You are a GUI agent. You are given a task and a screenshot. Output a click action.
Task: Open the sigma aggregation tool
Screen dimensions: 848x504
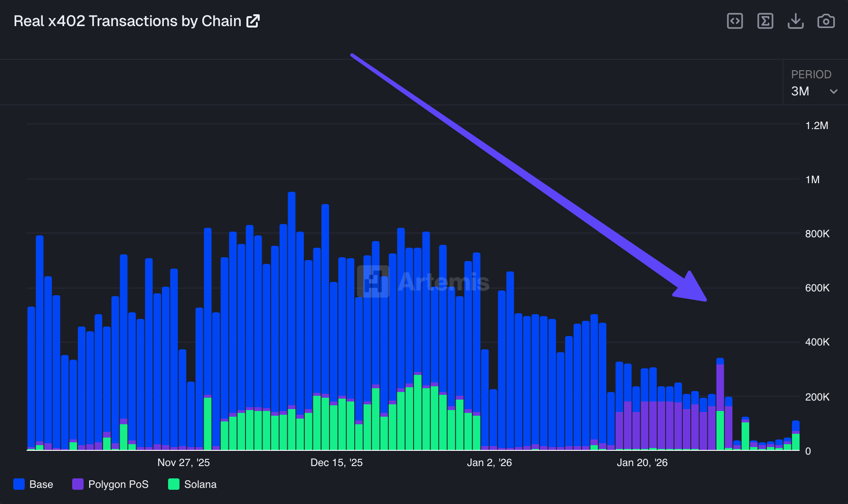(765, 21)
